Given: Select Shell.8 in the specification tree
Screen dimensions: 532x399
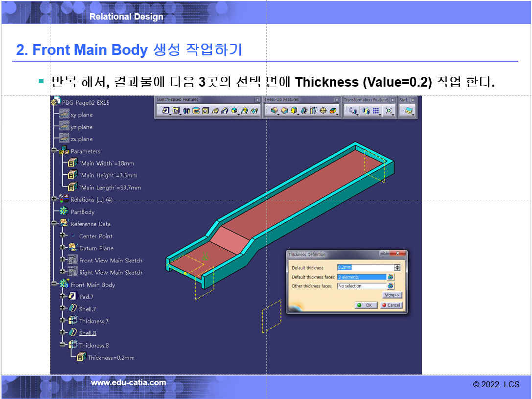Looking at the screenshot, I should click(x=88, y=333).
